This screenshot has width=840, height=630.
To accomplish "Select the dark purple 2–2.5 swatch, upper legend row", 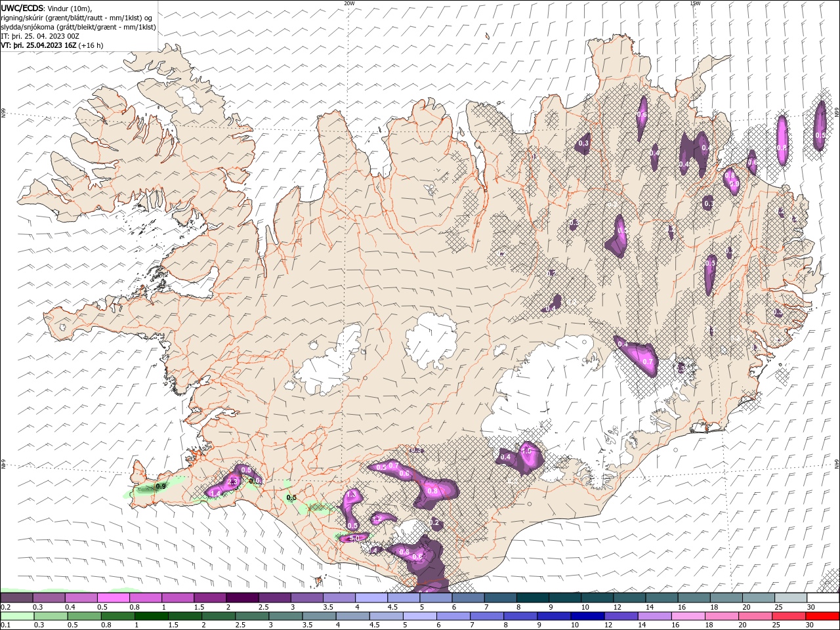I will [242, 598].
